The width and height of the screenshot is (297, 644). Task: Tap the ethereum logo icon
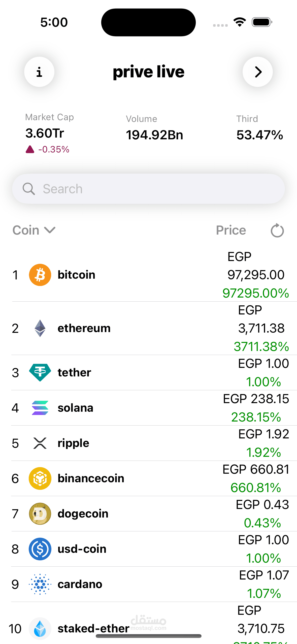pyautogui.click(x=40, y=328)
